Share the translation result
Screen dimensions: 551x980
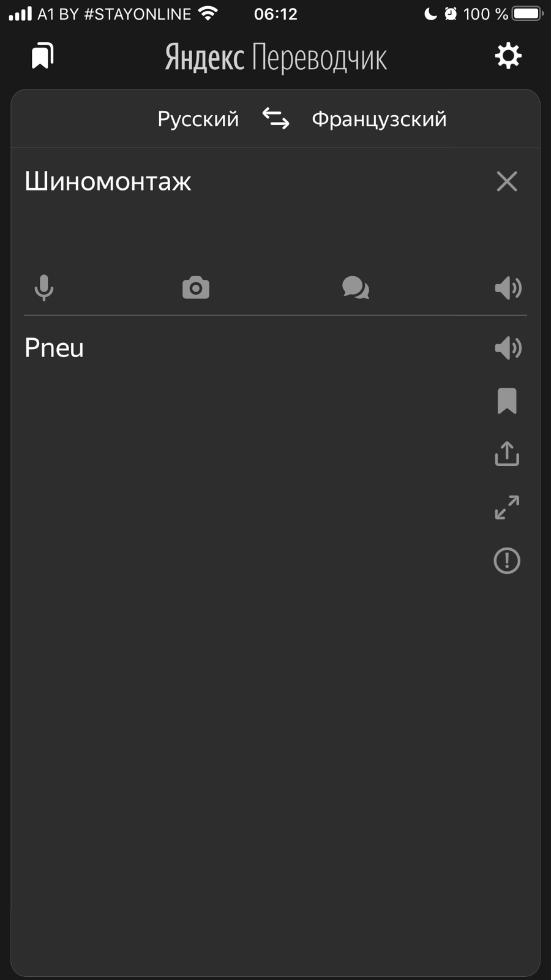507,454
